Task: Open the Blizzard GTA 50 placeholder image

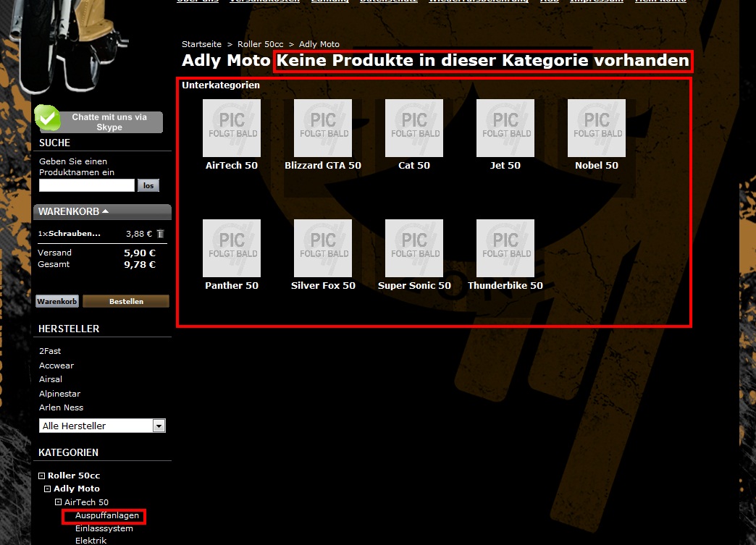Action: coord(322,128)
